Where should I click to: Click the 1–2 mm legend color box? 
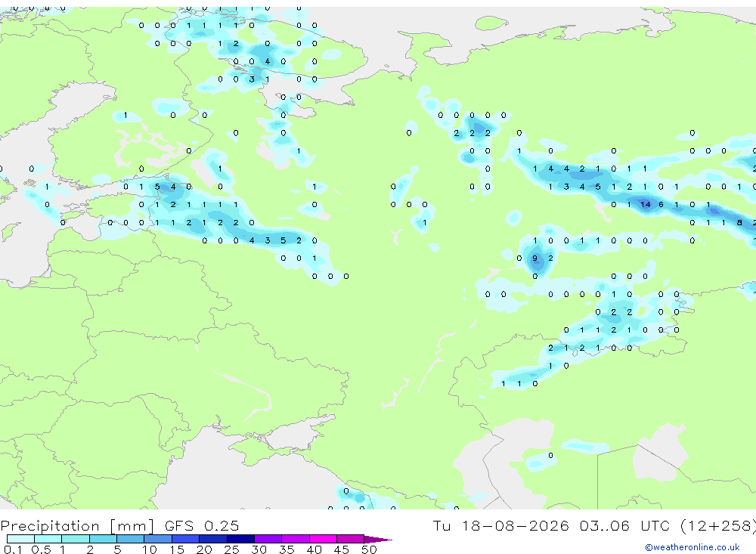pos(76,539)
